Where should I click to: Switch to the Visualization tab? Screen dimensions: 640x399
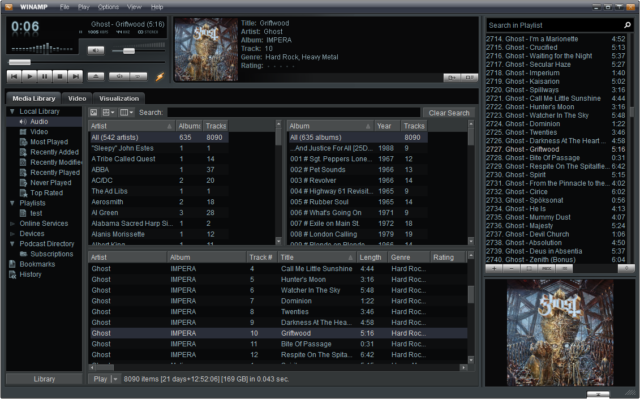tap(119, 98)
